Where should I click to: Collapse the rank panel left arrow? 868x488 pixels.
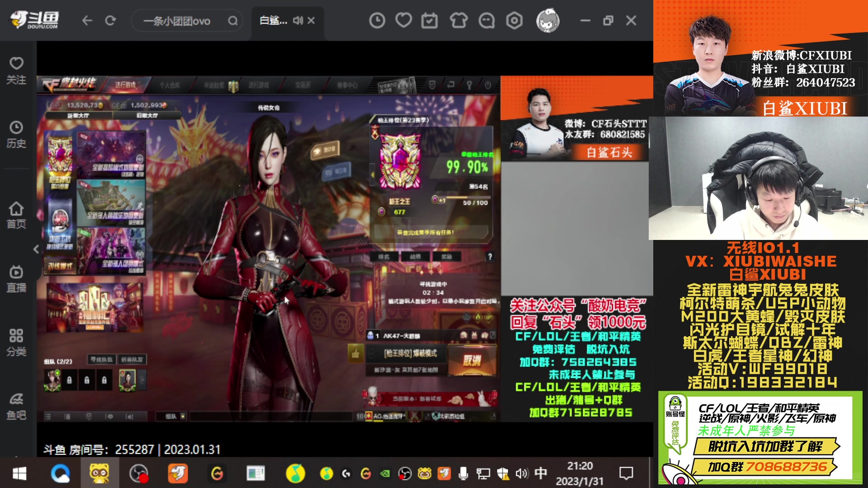point(373,175)
